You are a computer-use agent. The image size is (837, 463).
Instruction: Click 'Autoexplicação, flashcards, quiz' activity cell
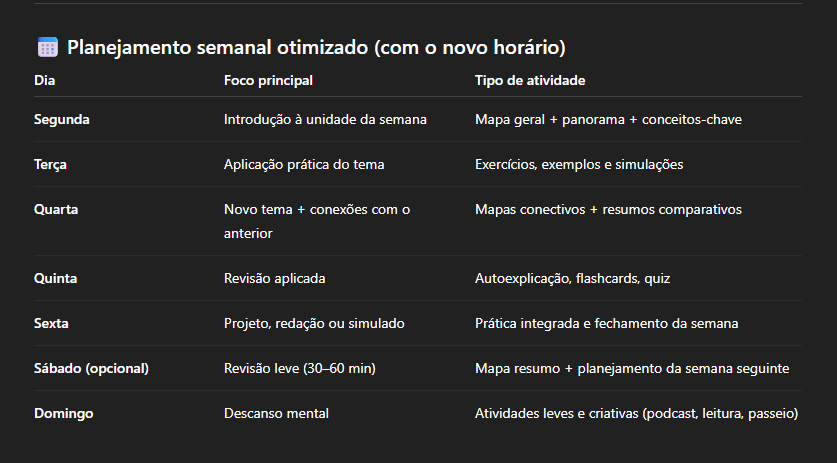571,278
